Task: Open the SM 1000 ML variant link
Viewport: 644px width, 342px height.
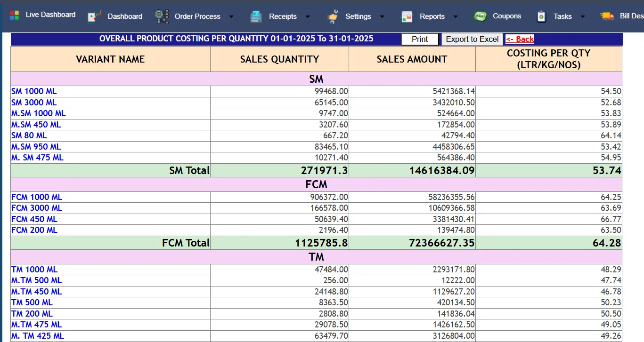Action: pyautogui.click(x=34, y=91)
